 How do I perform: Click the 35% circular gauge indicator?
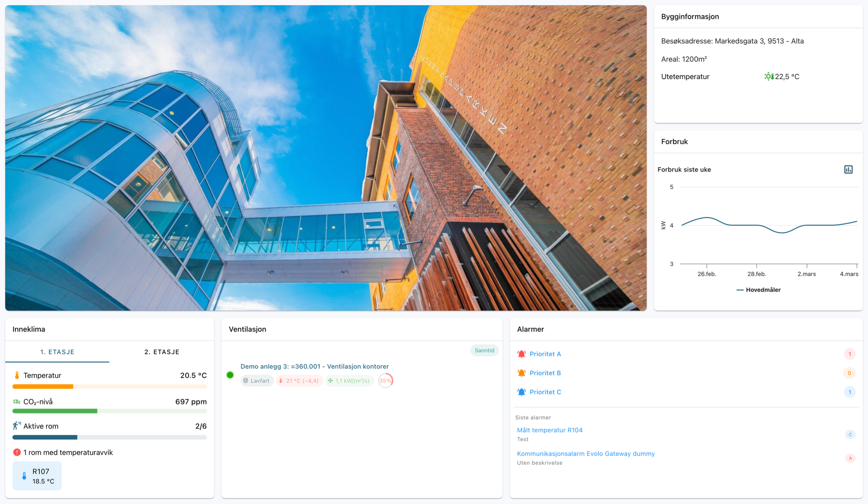point(385,380)
